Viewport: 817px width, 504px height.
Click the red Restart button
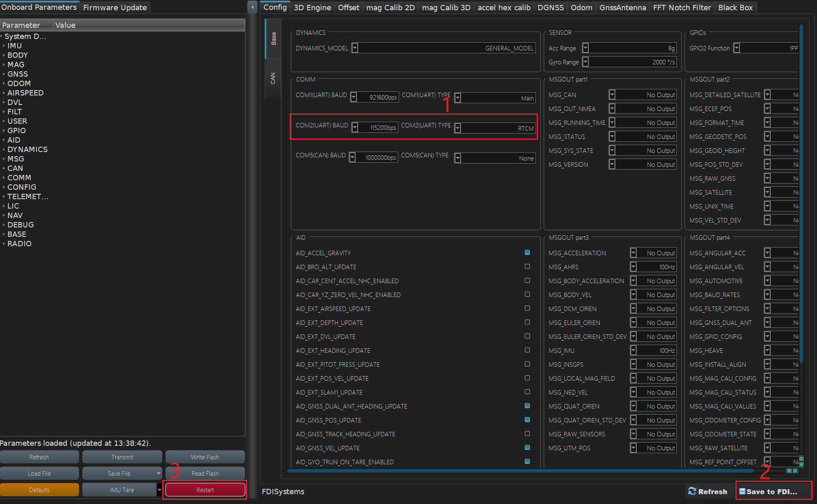click(205, 490)
